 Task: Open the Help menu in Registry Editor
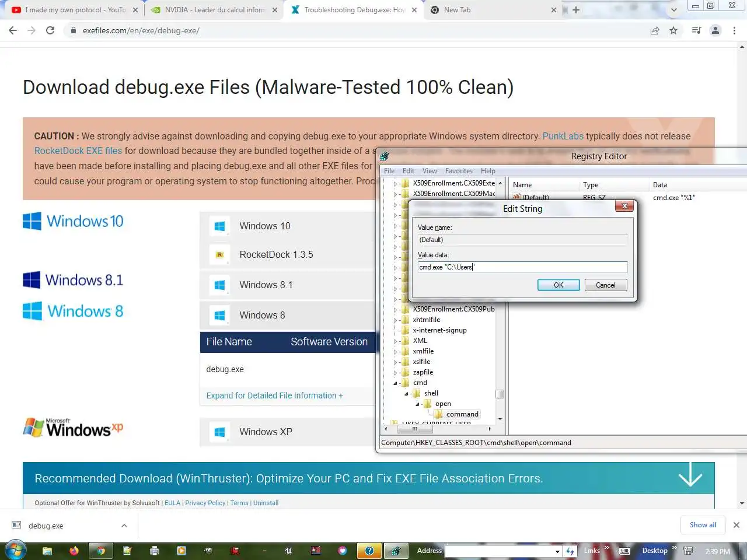pos(488,171)
